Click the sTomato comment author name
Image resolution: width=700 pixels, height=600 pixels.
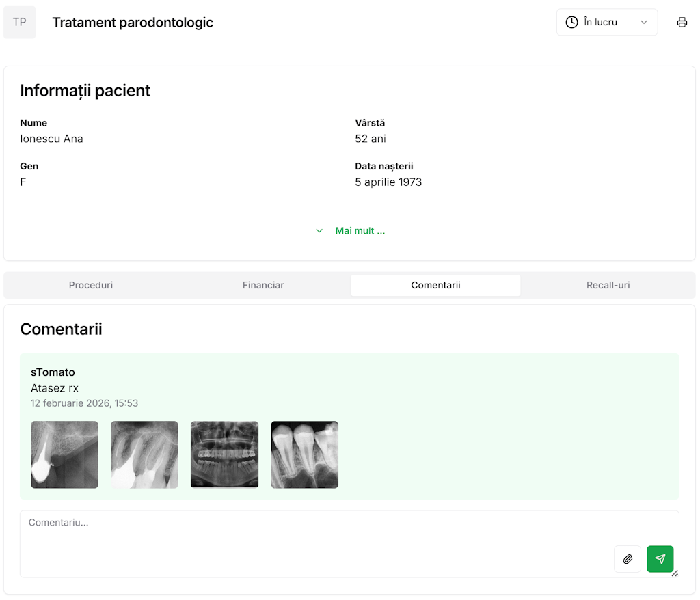pos(53,372)
